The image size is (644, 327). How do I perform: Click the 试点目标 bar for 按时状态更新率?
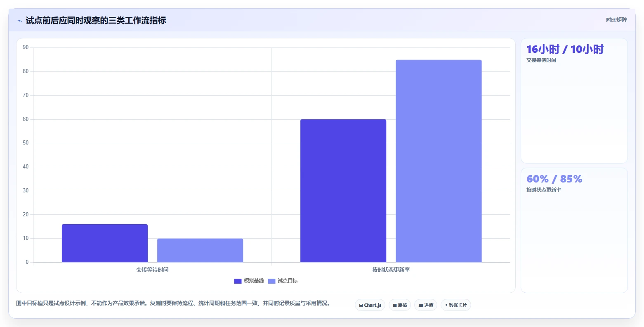[439, 161]
